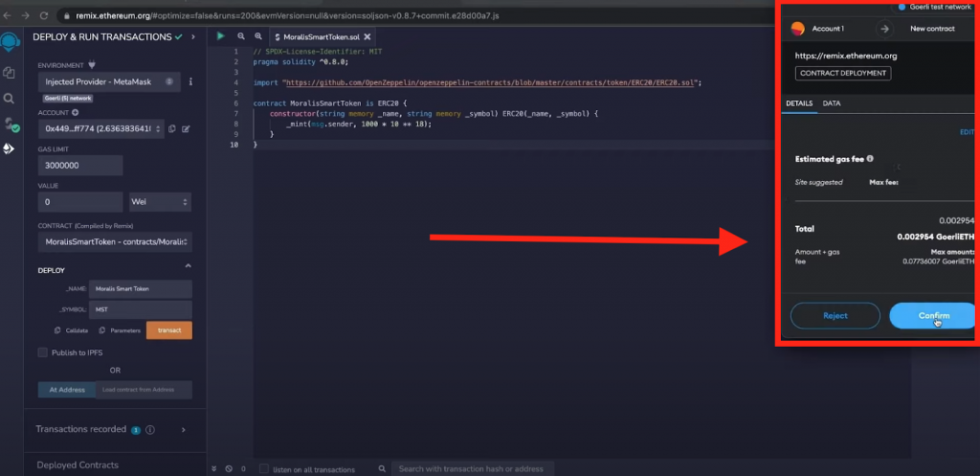Collapse the Deploy parameters section chevron
Viewport: 980px width, 476px height.
pos(188,266)
